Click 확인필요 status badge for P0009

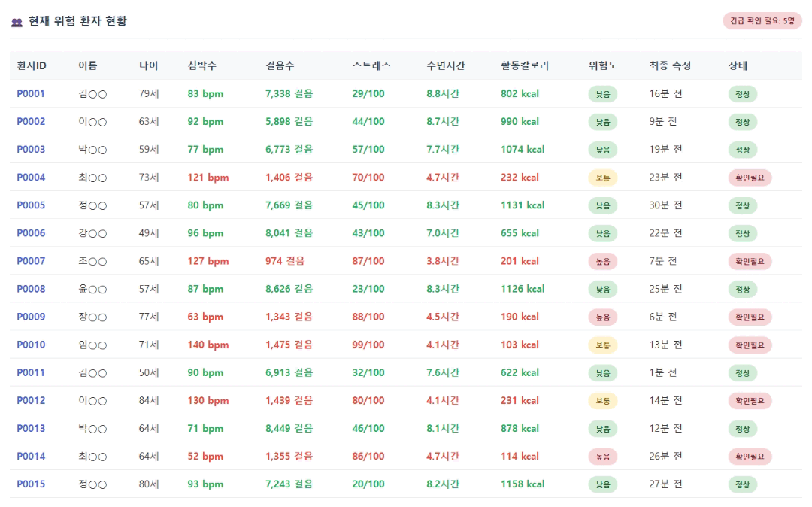coord(750,317)
